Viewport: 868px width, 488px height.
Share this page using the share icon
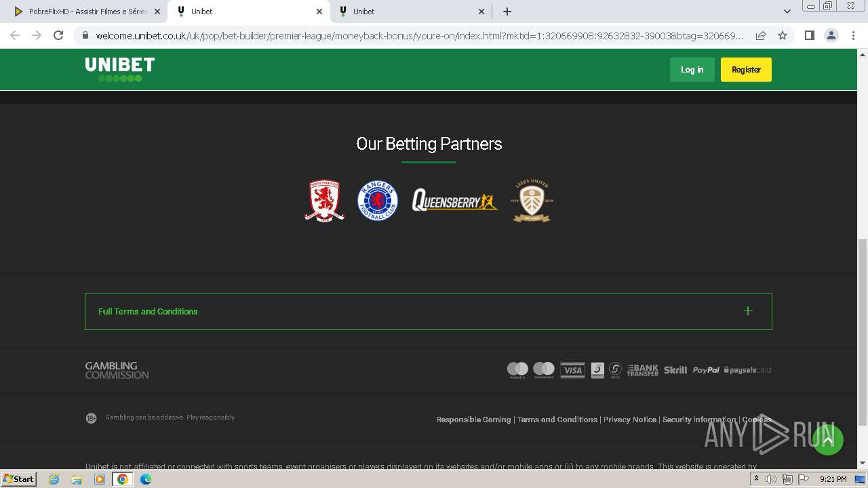[761, 35]
